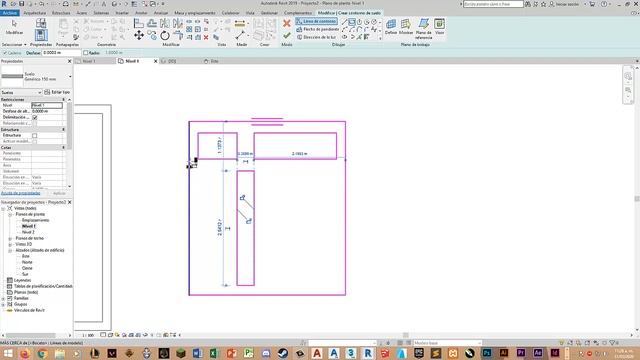This screenshot has height=360, width=640.
Task: Toggle the Estructura checkbox
Action: tap(35, 135)
